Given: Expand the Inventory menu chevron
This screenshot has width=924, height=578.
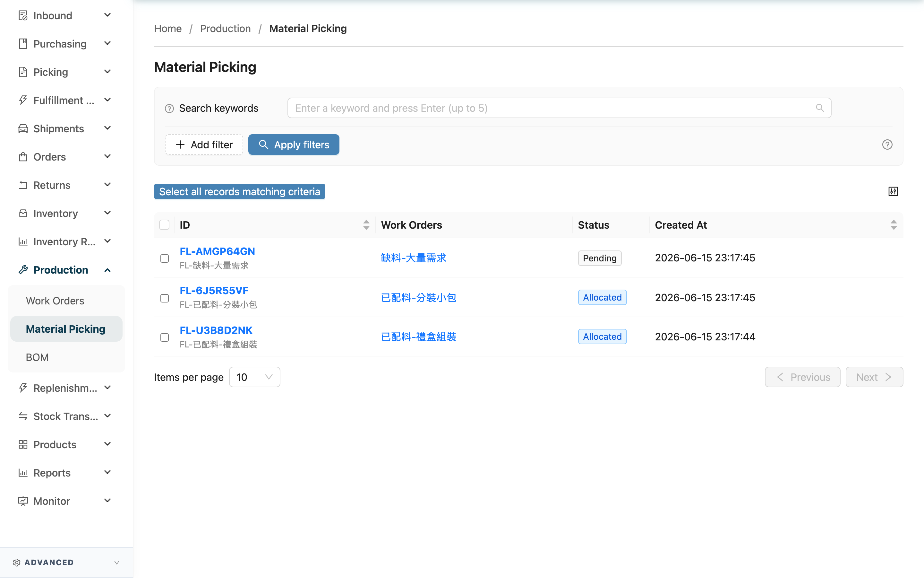Looking at the screenshot, I should tap(108, 213).
